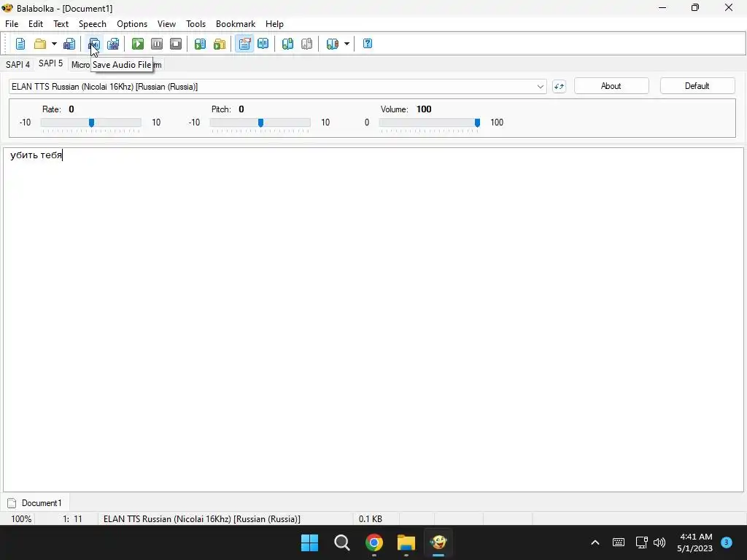
Task: Click the 0.1 KB status bar entry
Action: coord(370,519)
